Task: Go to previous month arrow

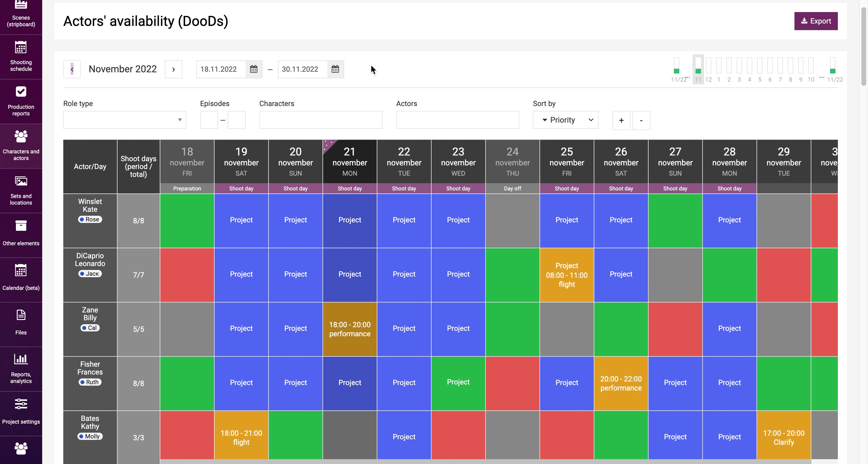Action: click(x=72, y=69)
